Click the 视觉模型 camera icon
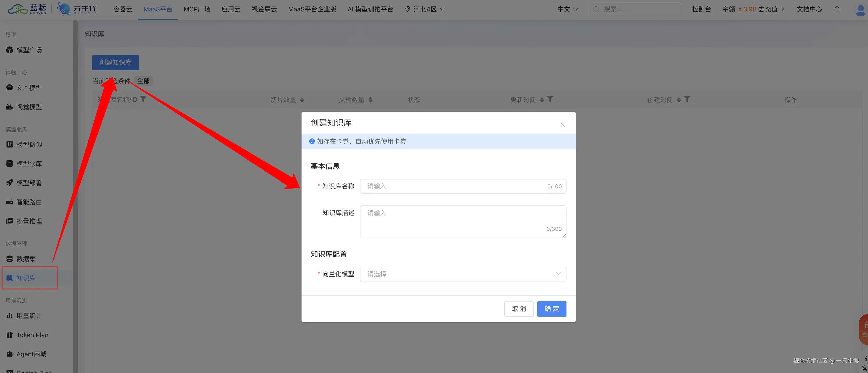Viewport: 868px width, 373px height. [9, 107]
